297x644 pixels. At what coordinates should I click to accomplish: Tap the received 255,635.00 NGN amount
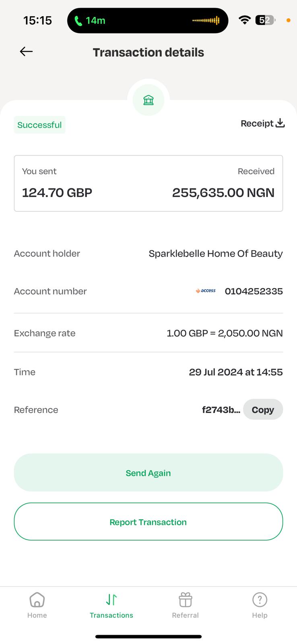click(x=223, y=192)
